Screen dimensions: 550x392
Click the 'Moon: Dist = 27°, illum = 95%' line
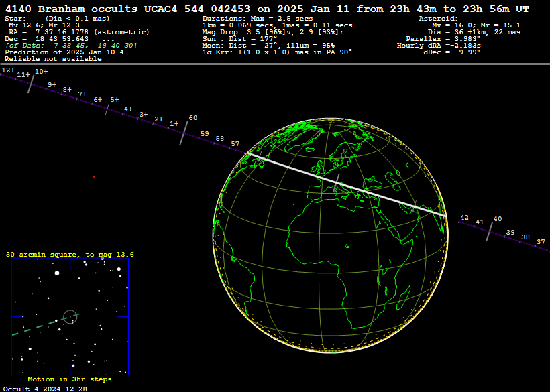tap(268, 46)
